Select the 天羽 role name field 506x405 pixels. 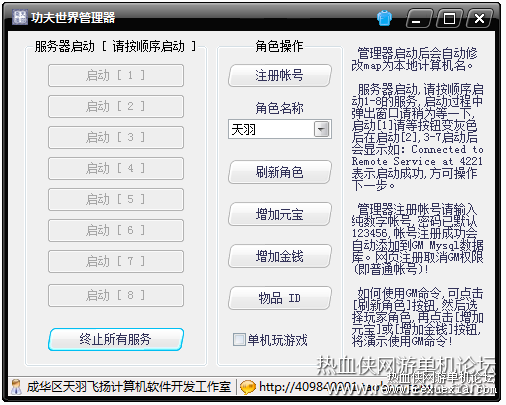(279, 129)
